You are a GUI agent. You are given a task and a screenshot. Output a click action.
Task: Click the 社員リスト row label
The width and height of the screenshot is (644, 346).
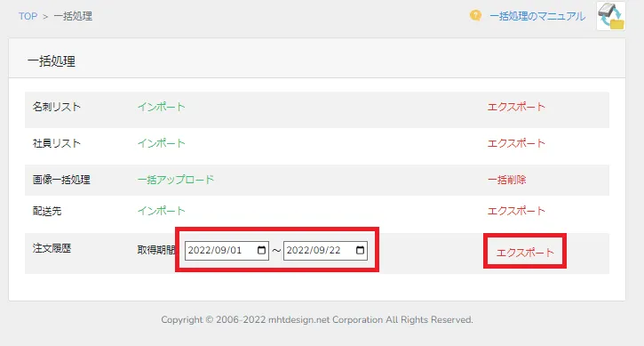click(57, 143)
